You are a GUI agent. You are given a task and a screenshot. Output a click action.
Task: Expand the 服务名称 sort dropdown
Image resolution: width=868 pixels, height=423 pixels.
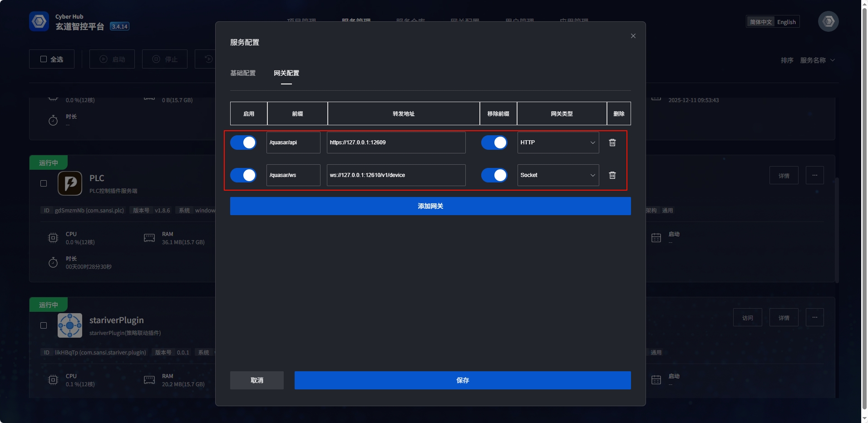817,60
